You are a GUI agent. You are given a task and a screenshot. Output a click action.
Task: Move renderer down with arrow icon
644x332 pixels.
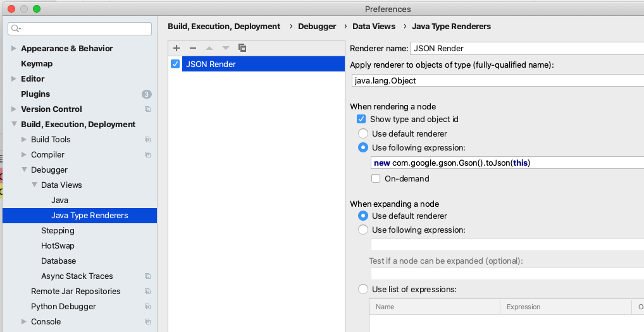(x=225, y=48)
